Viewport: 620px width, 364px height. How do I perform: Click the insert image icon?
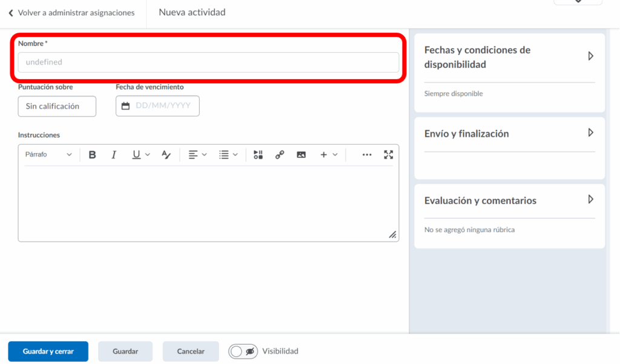coord(301,155)
